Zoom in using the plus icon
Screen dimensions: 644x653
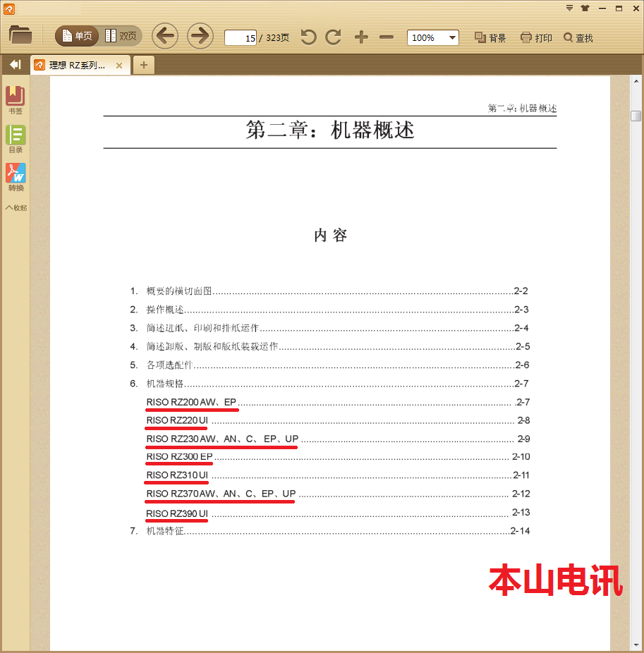(360, 37)
